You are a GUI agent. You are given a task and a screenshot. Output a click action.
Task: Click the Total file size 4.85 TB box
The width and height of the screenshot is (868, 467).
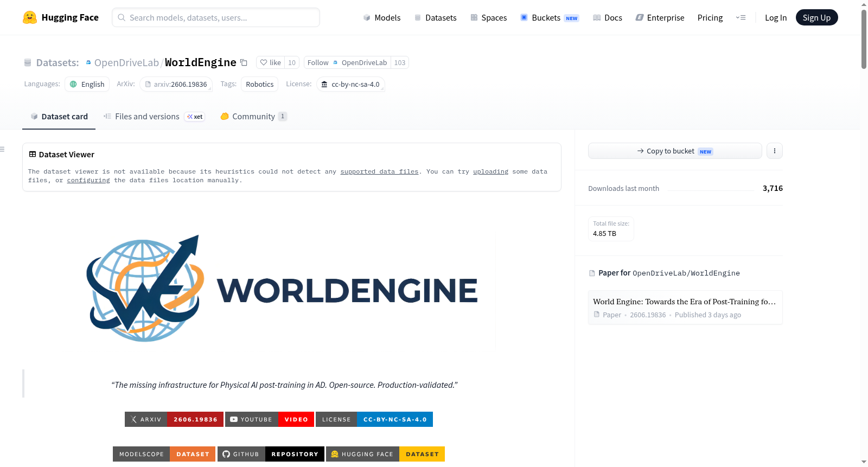(x=611, y=229)
